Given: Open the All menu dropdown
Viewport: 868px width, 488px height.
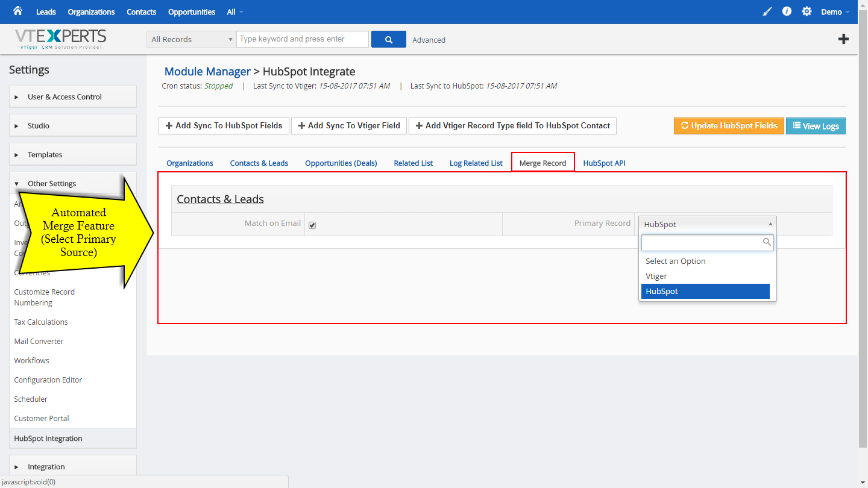Looking at the screenshot, I should (235, 12).
